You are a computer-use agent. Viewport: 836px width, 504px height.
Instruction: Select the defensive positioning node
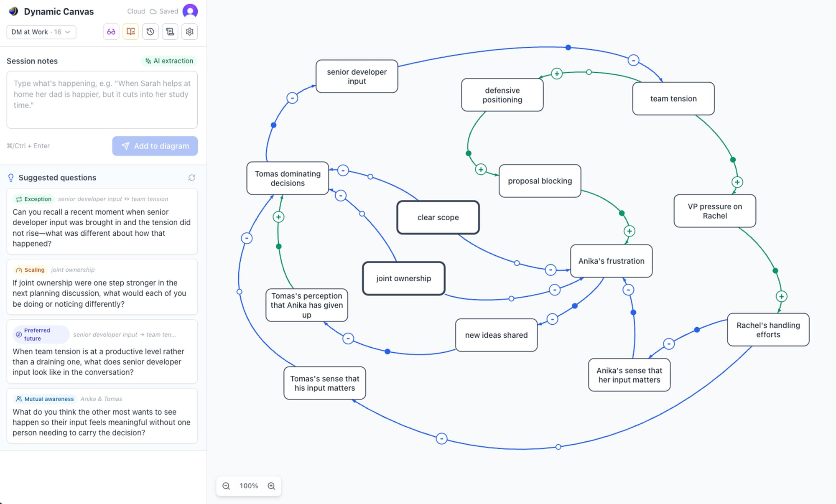tap(502, 95)
